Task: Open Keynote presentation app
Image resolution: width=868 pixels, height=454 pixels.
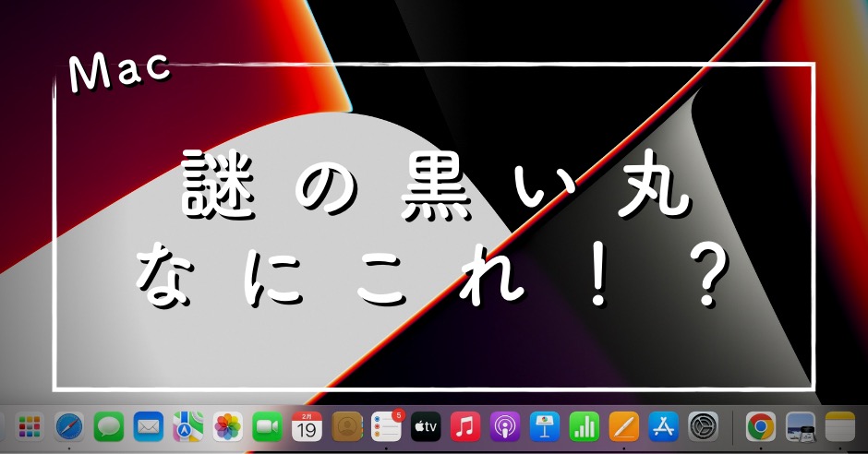Action: 545,426
